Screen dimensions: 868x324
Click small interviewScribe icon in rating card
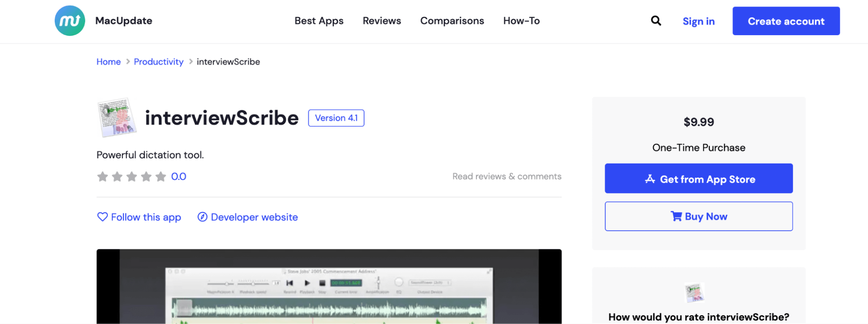click(694, 292)
